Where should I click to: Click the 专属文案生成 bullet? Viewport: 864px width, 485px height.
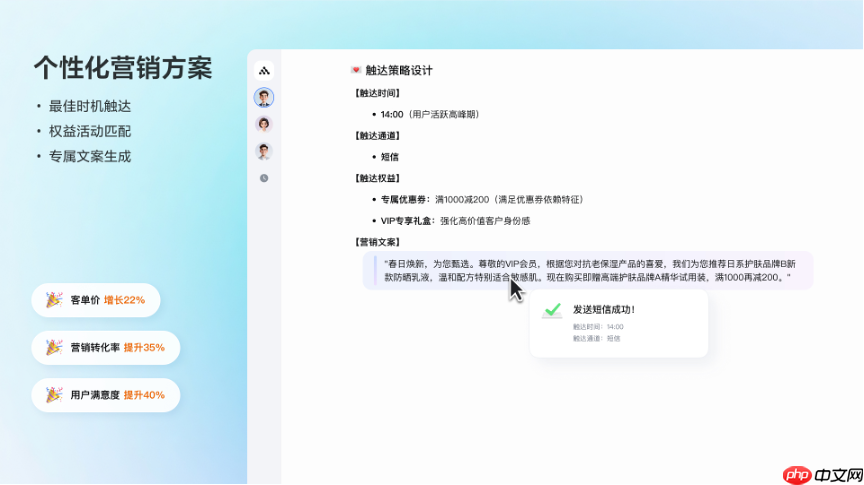90,157
